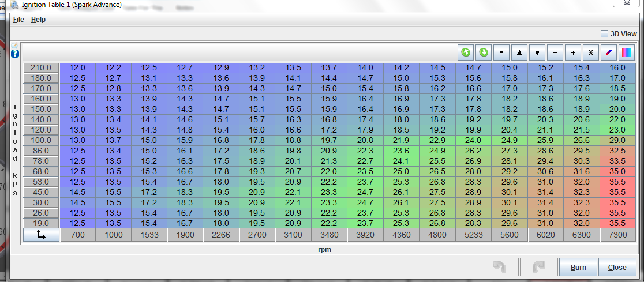Click the green up-arrow toolbar button

coord(466,52)
